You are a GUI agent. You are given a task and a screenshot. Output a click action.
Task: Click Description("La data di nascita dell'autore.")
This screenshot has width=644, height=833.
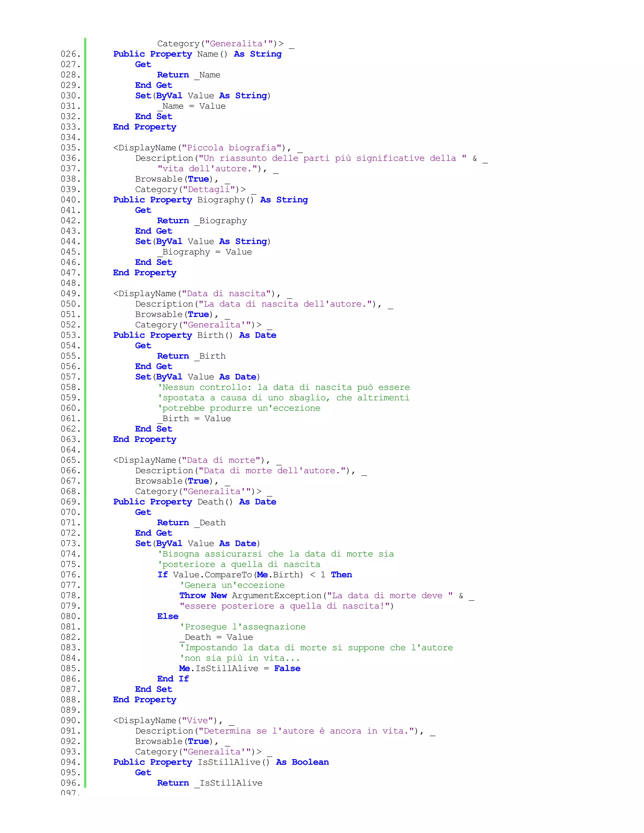click(264, 304)
